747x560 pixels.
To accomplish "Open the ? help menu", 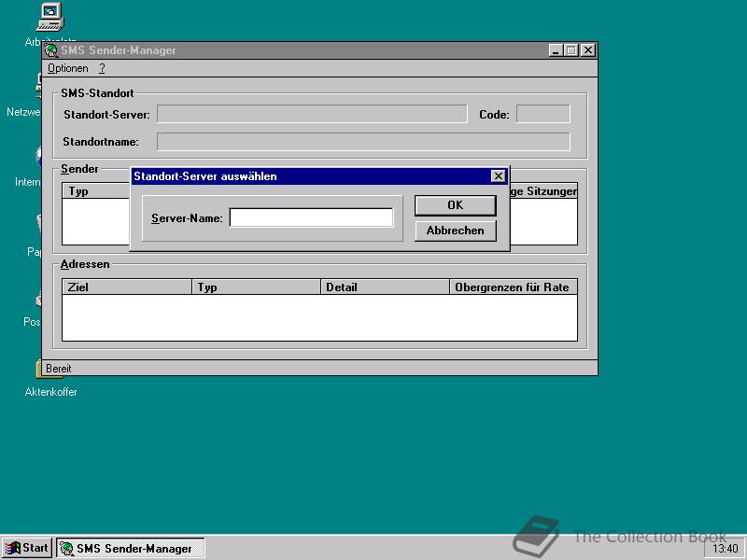I will 102,68.
